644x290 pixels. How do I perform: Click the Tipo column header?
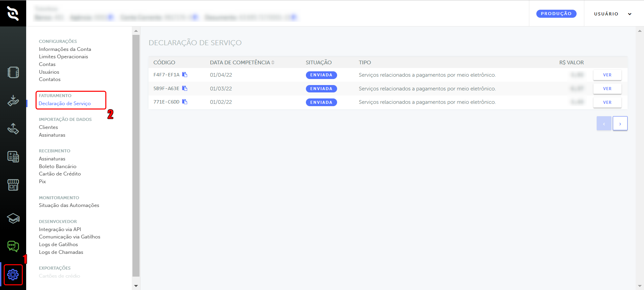click(x=365, y=62)
